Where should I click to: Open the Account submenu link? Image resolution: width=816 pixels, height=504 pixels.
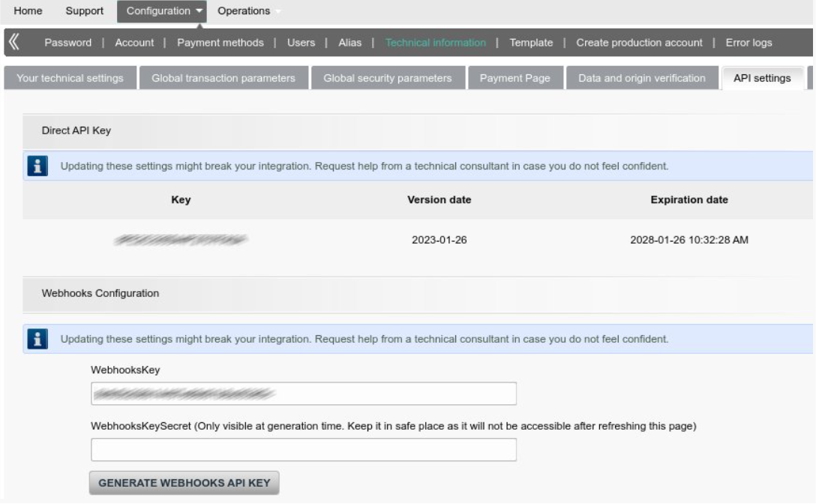[x=134, y=43]
